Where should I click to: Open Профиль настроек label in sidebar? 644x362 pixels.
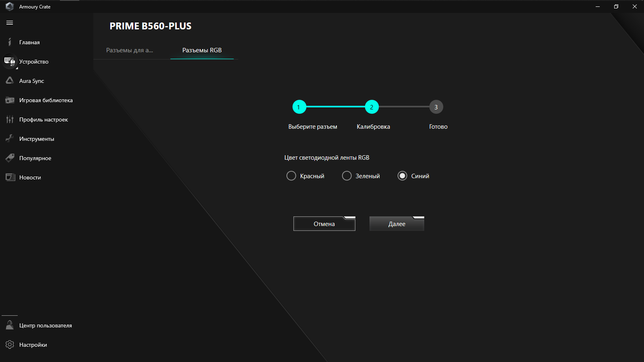point(43,119)
